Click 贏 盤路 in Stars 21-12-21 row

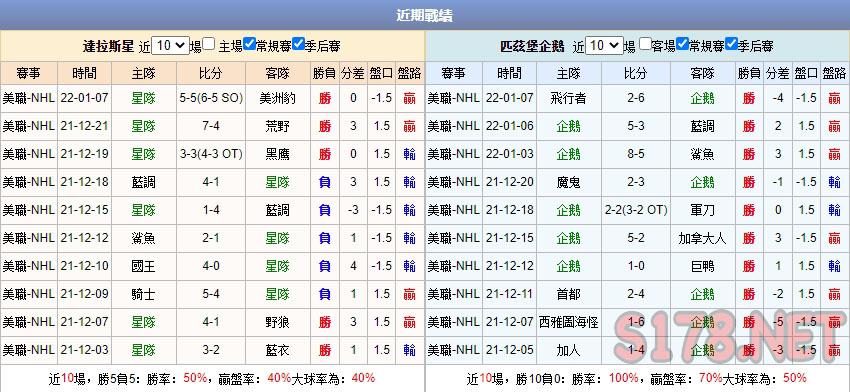(409, 126)
